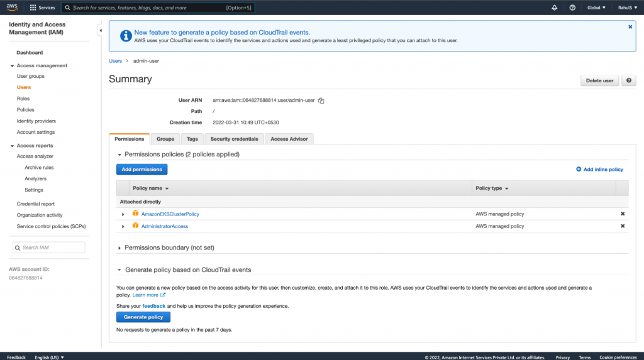Open the RahulS account menu
The image size is (644, 360).
point(627,8)
